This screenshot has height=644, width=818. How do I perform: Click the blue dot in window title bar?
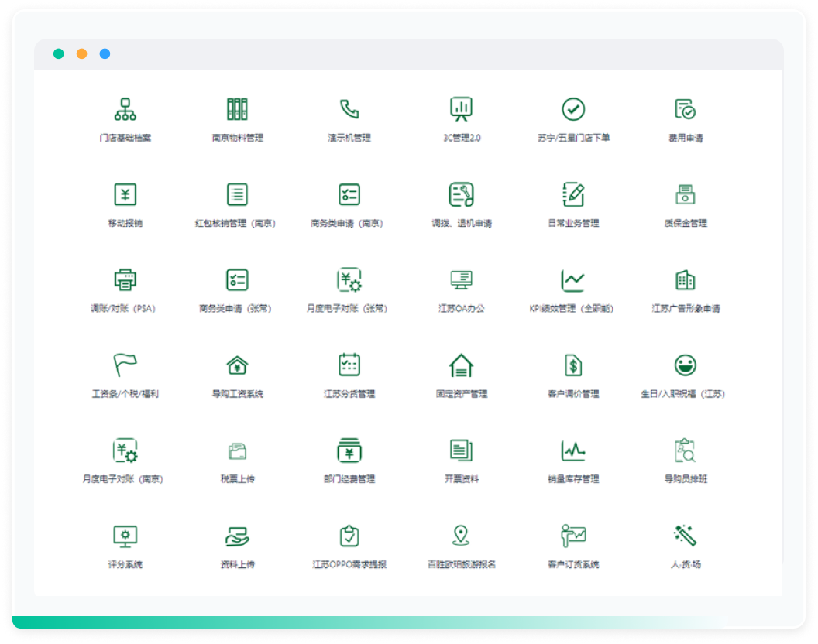105,53
